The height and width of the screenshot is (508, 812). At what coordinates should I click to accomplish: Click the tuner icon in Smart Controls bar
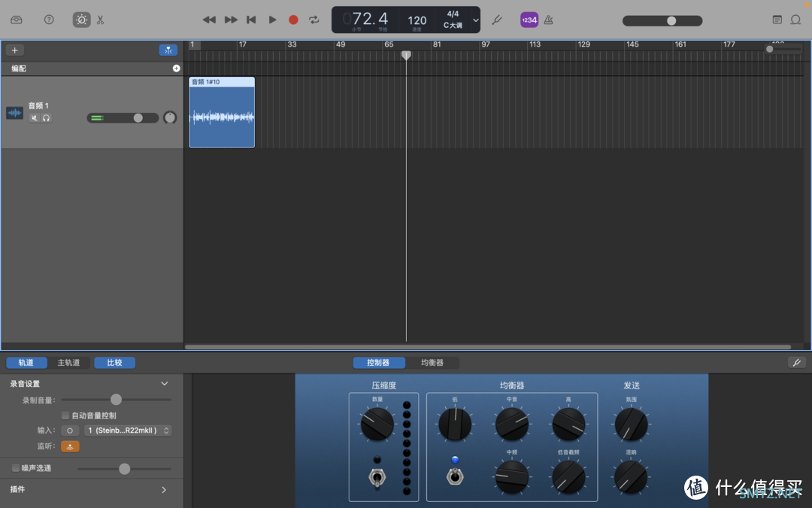click(796, 363)
